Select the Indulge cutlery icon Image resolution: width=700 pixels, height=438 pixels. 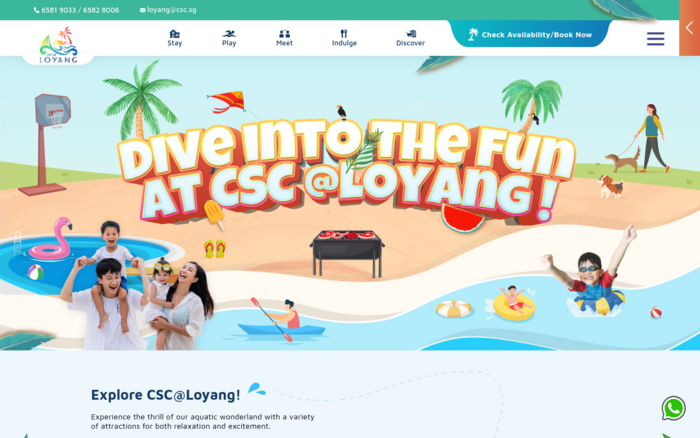pyautogui.click(x=344, y=33)
